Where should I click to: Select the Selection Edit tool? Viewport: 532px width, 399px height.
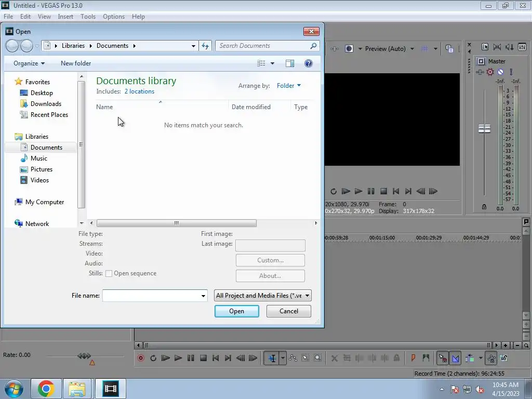[x=305, y=358]
